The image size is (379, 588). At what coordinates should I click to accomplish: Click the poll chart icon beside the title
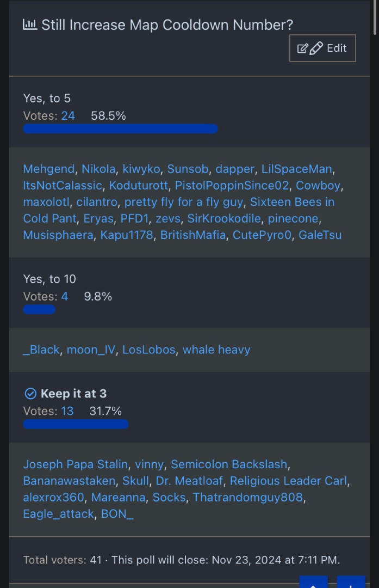(x=30, y=24)
